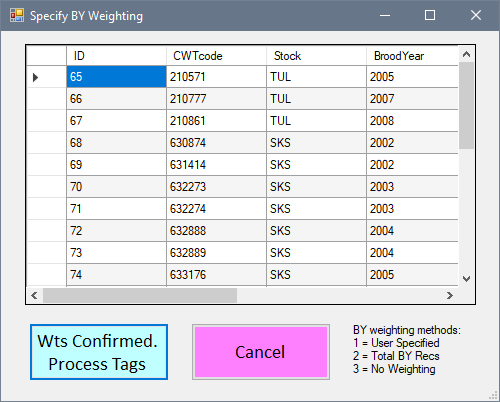The image size is (500, 402).
Task: Select the ID cell 67
Action: pyautogui.click(x=116, y=121)
